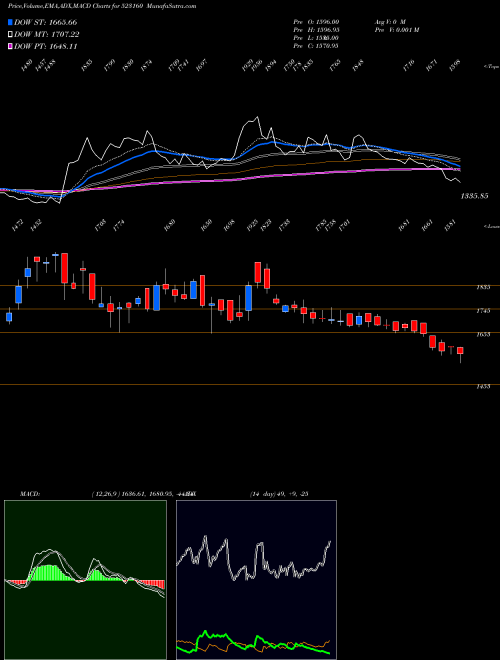Click the Lows axis label
This screenshot has height=660, width=500.
tap(492, 226)
